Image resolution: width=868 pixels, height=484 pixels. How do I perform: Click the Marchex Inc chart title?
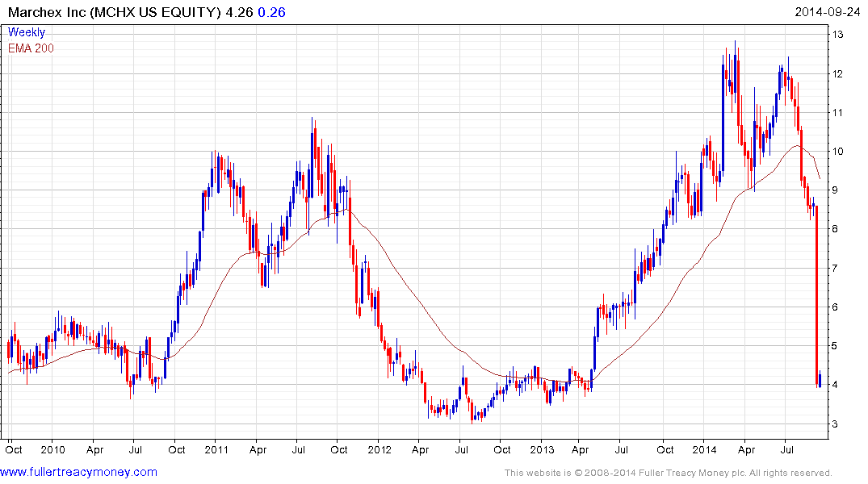coord(114,12)
